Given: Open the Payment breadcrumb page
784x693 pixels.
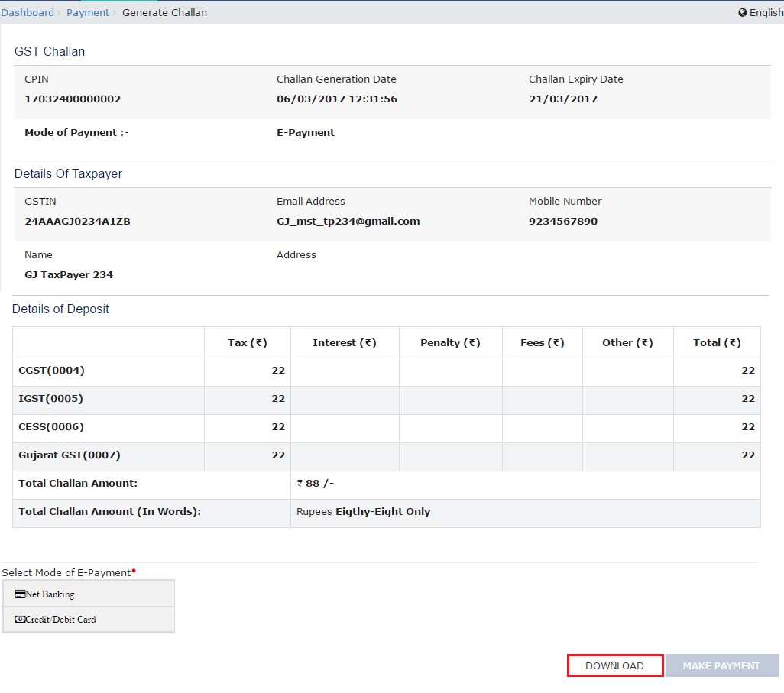Looking at the screenshot, I should point(88,12).
